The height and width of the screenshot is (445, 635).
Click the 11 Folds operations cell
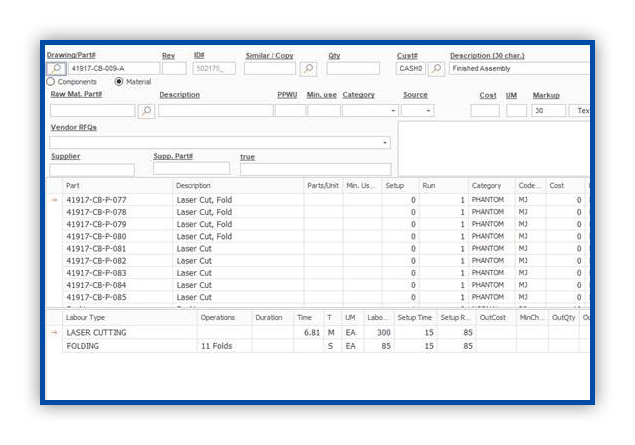click(225, 346)
